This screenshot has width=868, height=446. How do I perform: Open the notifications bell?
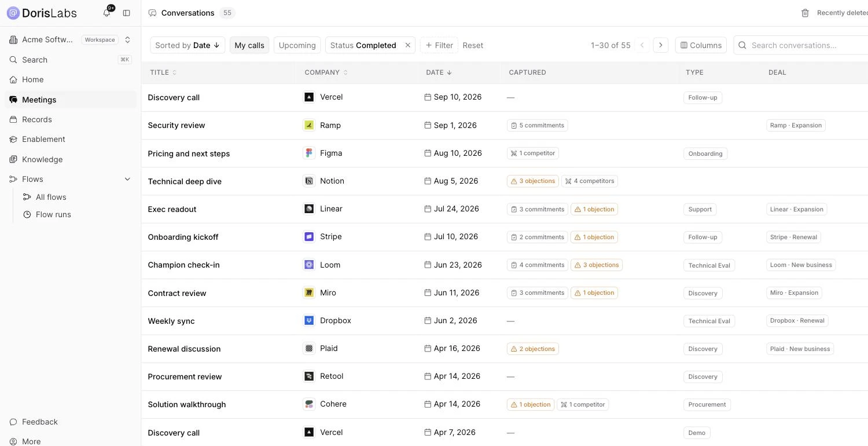106,13
